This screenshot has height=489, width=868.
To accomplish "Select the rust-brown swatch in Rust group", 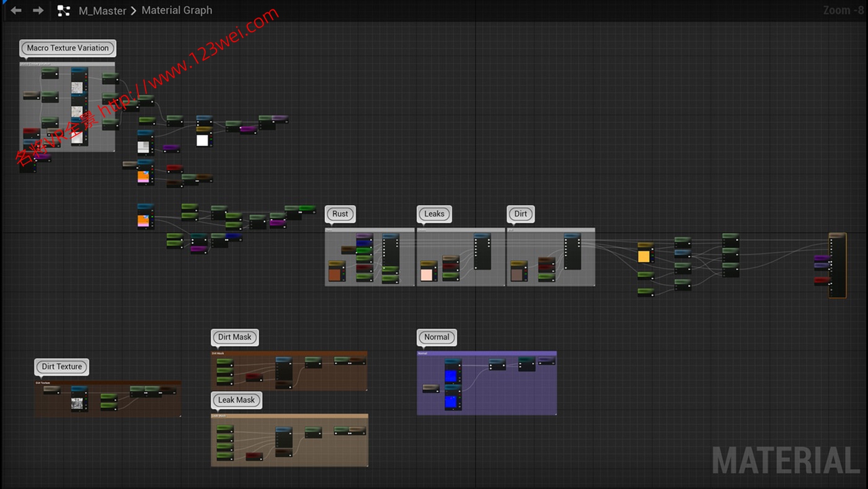I will pos(335,274).
